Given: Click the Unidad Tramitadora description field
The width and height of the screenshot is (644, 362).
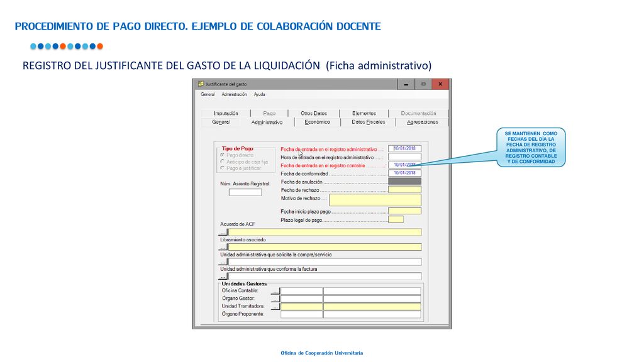Looking at the screenshot, I should pyautogui.click(x=372, y=307).
